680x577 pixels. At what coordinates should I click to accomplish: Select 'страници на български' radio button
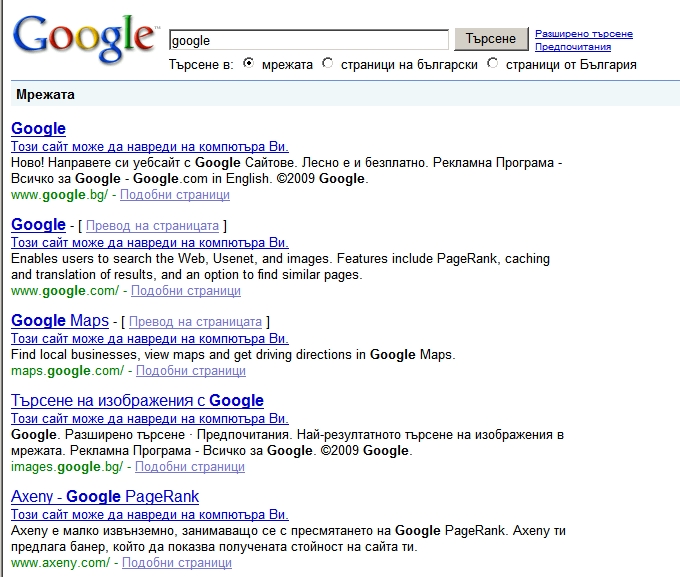(327, 64)
